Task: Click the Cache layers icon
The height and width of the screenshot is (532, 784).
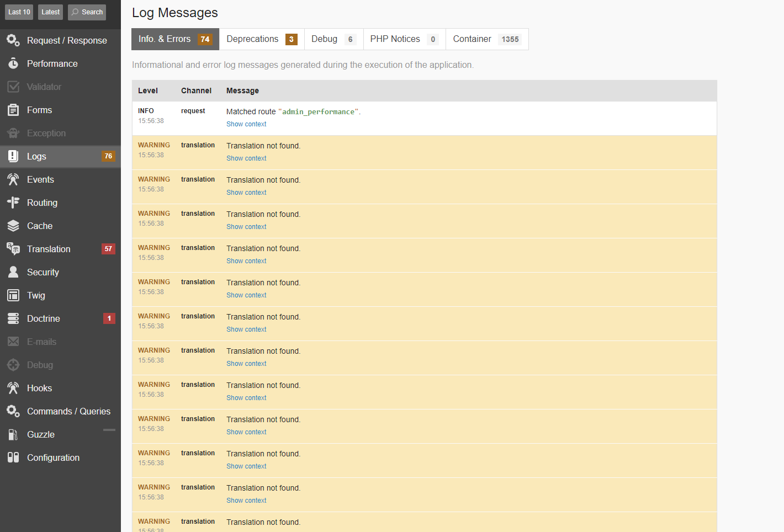Action: (x=13, y=226)
